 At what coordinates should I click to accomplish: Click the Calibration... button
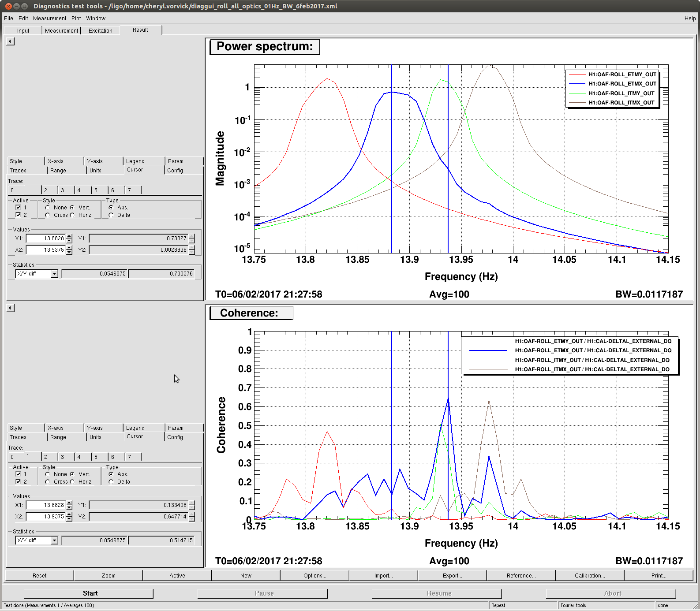[x=590, y=575]
